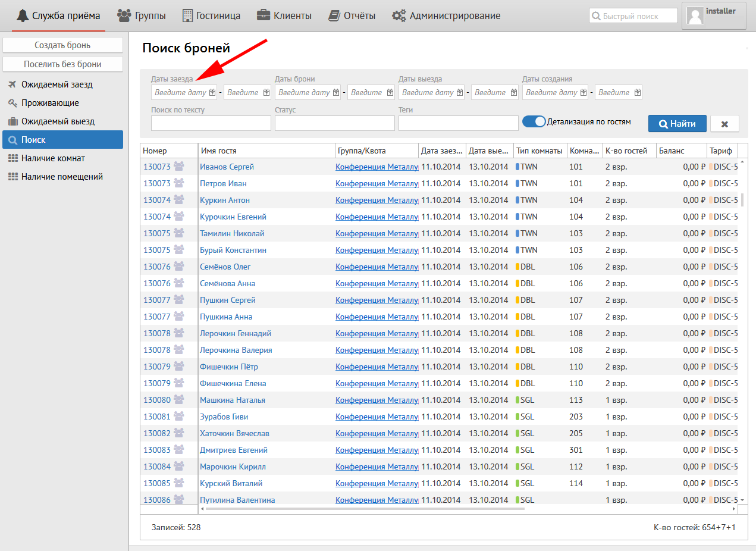Viewport: 756px width, 551px height.
Task: Open the Статус filter dropdown
Action: (x=334, y=123)
